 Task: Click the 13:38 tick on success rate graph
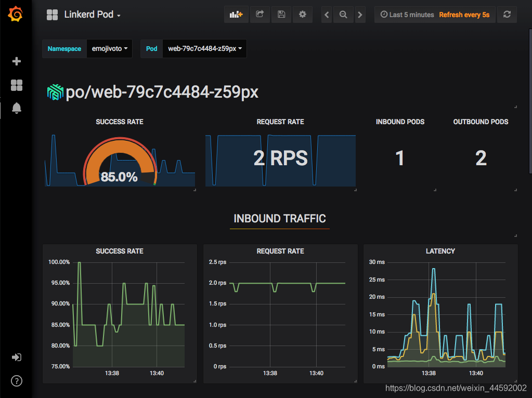(112, 373)
